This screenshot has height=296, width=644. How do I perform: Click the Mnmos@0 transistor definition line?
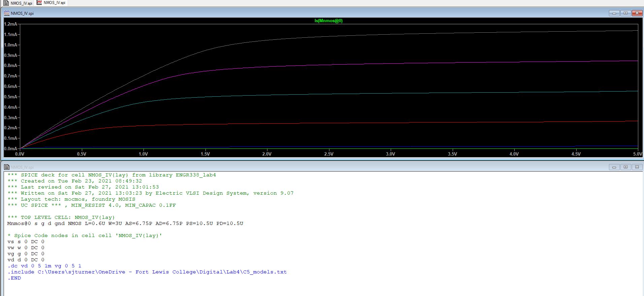coord(125,224)
